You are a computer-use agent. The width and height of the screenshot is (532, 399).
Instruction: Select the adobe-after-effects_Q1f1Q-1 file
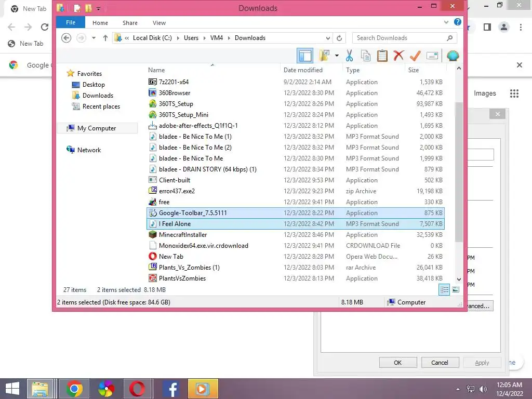point(295,126)
